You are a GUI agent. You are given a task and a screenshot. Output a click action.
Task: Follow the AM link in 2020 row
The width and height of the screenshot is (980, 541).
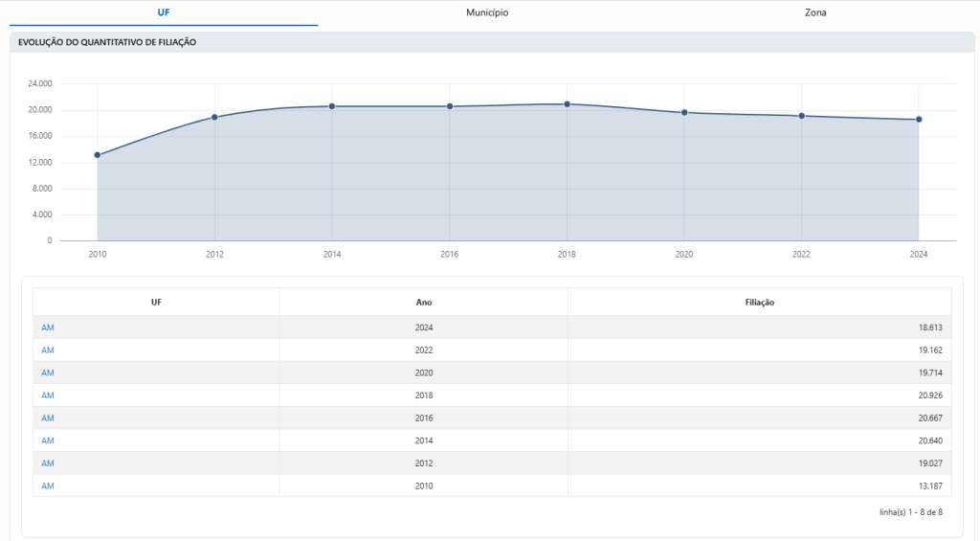(48, 372)
